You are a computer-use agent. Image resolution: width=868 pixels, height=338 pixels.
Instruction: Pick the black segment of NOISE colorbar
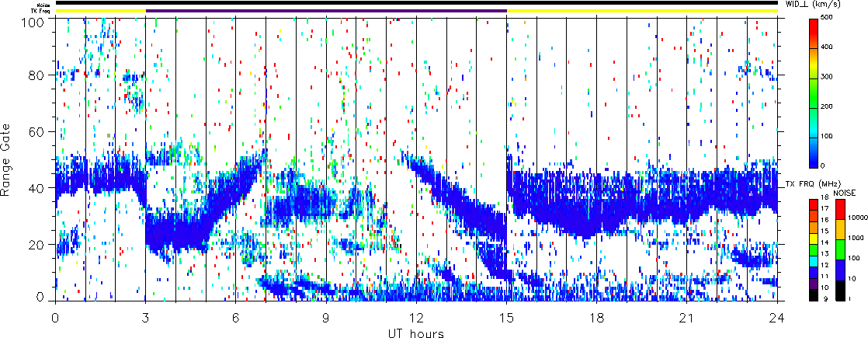point(840,291)
